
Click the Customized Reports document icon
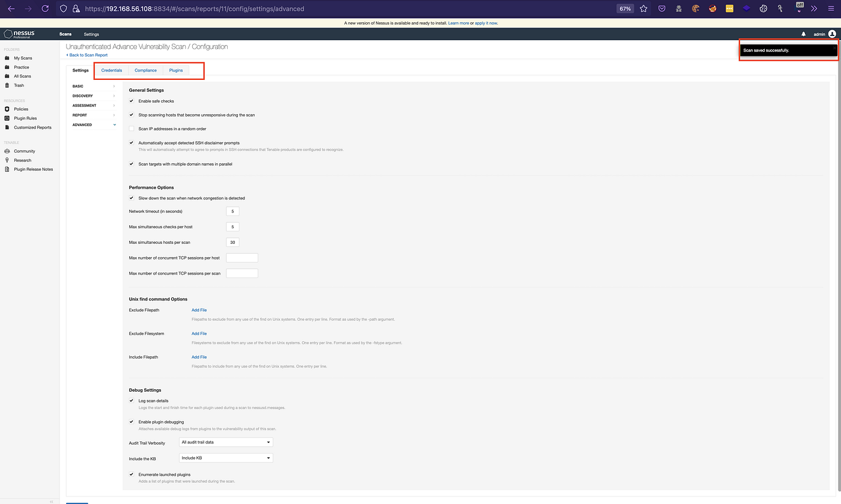click(x=7, y=127)
